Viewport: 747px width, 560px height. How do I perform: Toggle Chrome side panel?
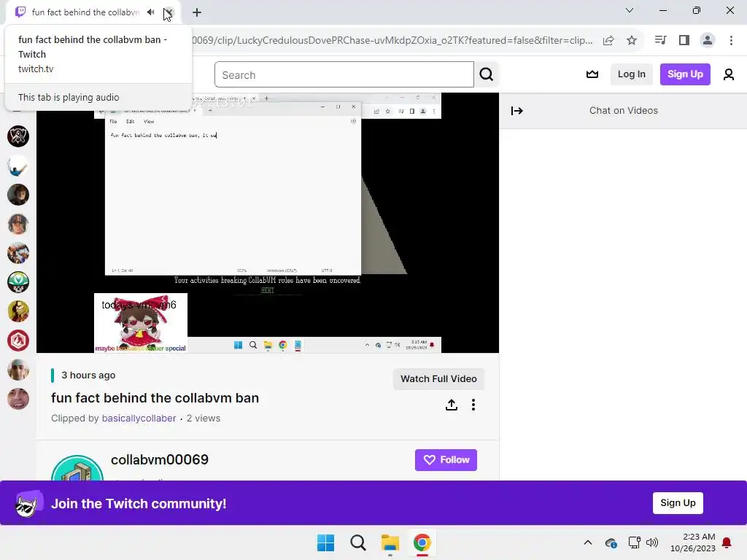684,41
